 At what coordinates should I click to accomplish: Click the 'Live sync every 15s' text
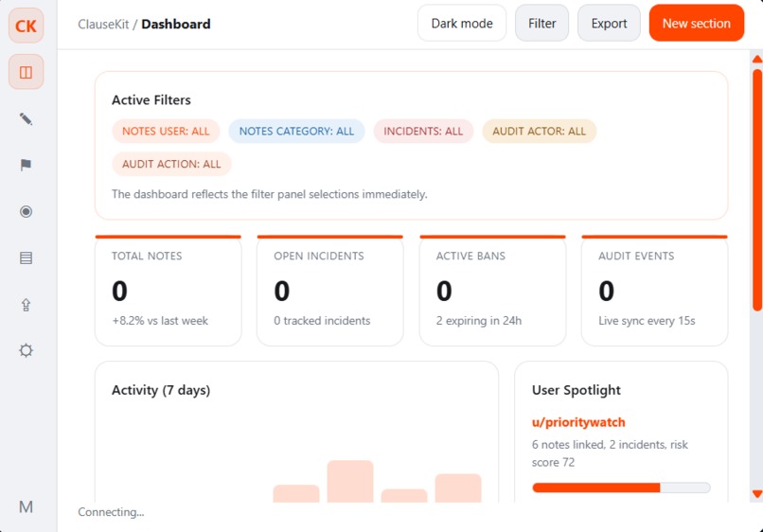coord(647,321)
